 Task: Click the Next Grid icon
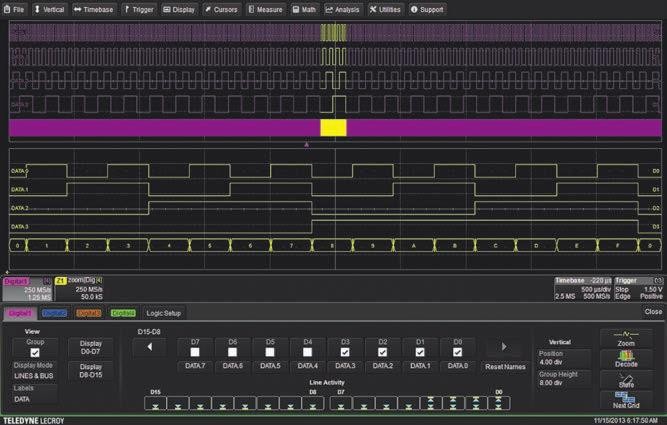626,400
